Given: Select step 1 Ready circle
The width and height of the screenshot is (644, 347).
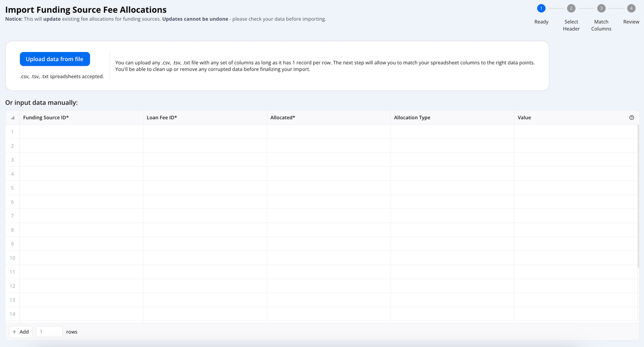Looking at the screenshot, I should [x=541, y=8].
